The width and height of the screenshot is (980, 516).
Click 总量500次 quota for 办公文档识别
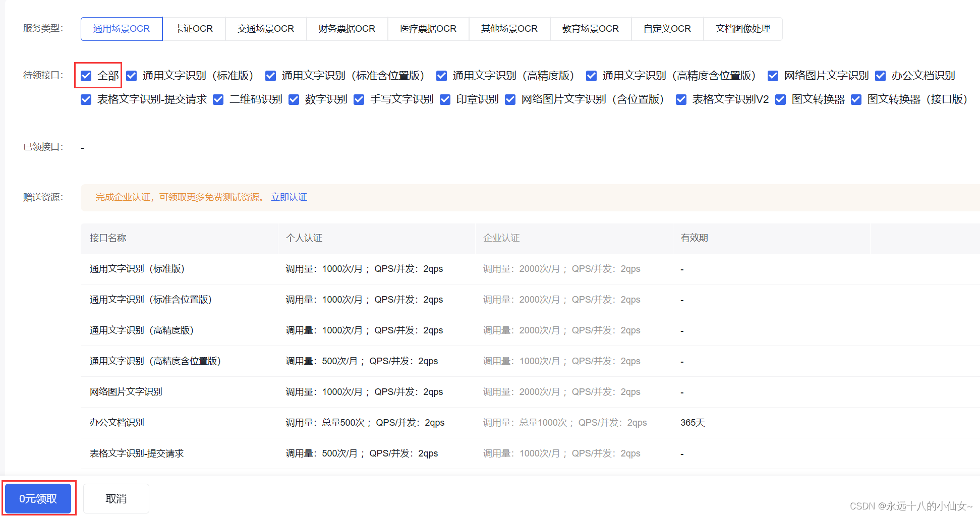[343, 423]
